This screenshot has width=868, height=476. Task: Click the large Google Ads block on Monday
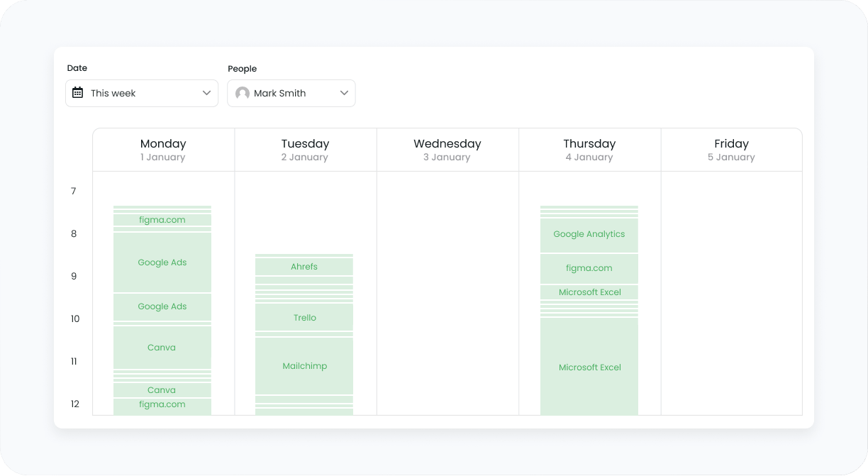[x=162, y=262]
